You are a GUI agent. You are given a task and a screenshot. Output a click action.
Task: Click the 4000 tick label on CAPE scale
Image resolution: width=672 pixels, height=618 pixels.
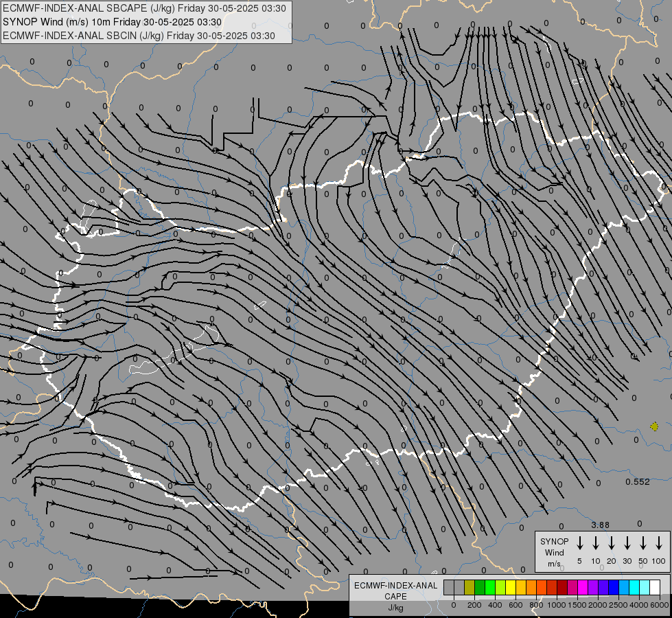[639, 605]
